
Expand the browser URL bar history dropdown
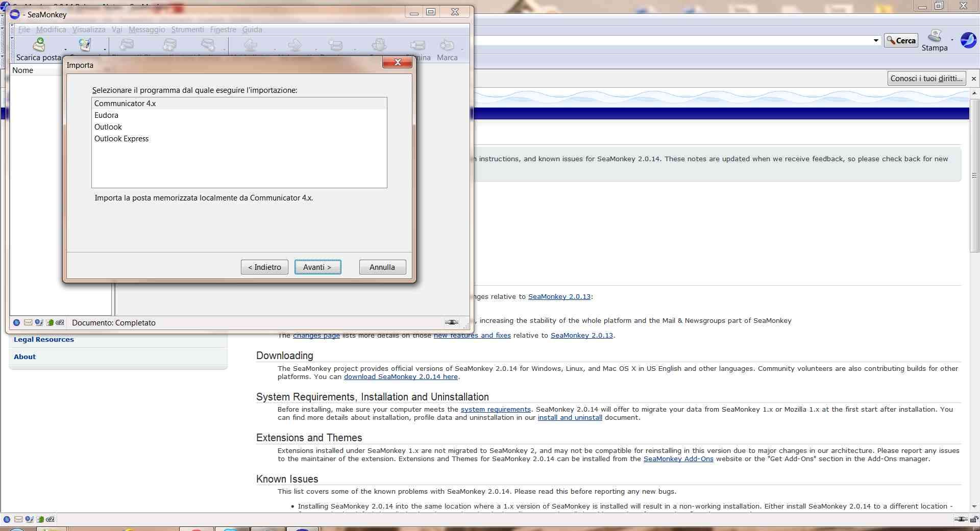876,40
